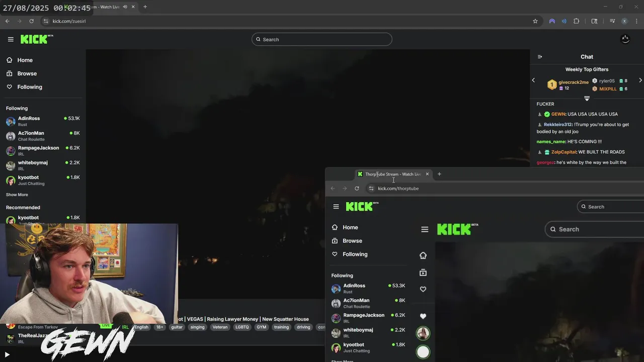The image size is (644, 362).
Task: Open new tab in ThorpTube window
Action: pyautogui.click(x=439, y=174)
